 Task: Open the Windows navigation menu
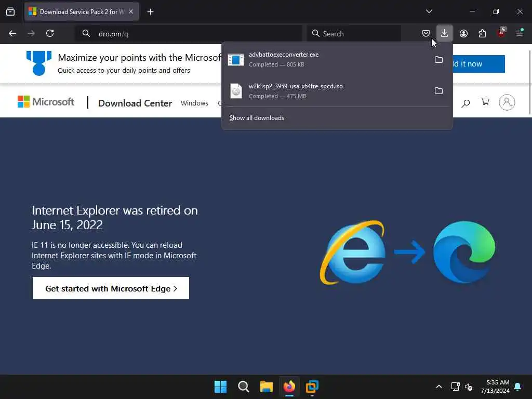pyautogui.click(x=194, y=103)
